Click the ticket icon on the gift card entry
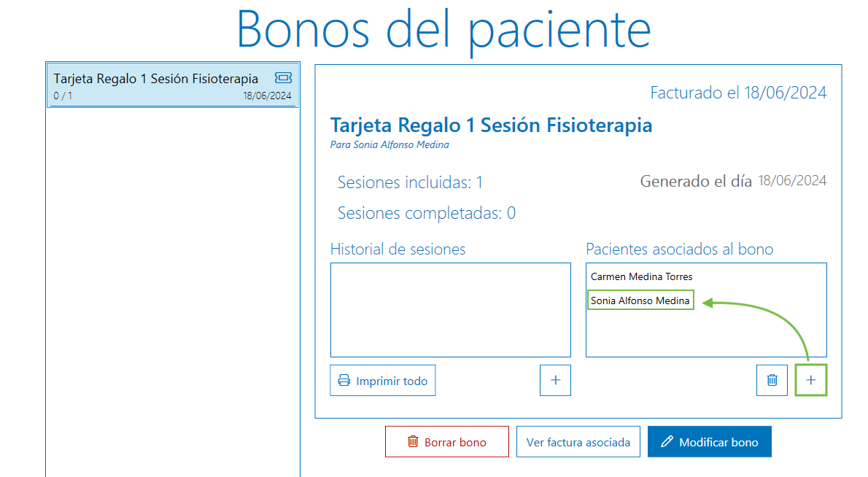 coord(283,78)
